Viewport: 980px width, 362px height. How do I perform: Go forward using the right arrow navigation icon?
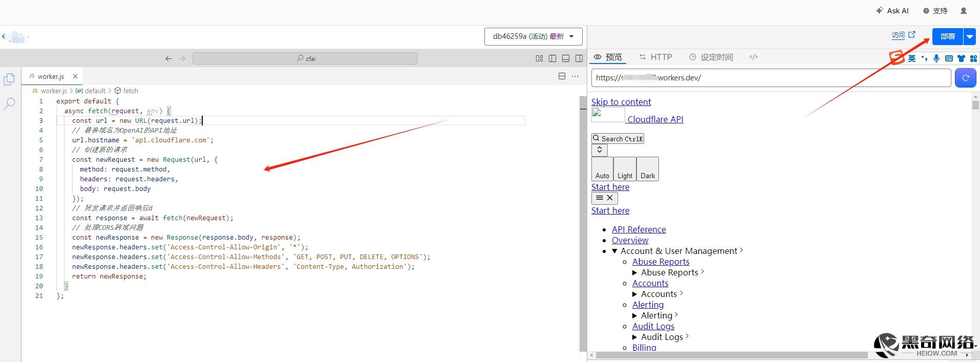pyautogui.click(x=182, y=58)
